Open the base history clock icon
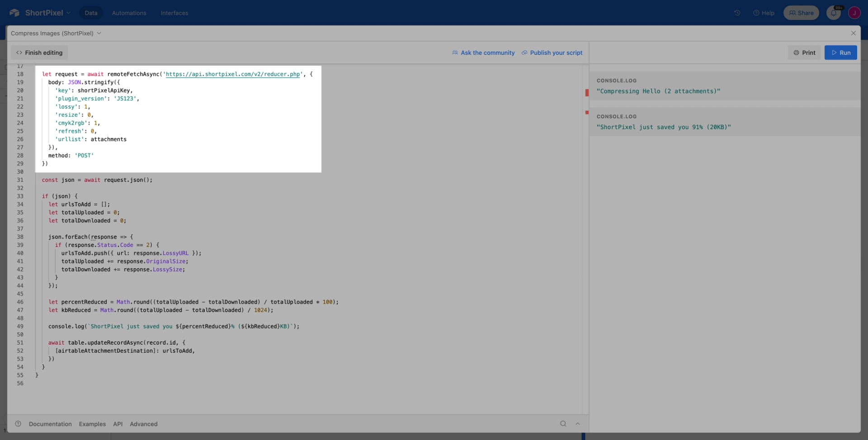 pyautogui.click(x=737, y=13)
